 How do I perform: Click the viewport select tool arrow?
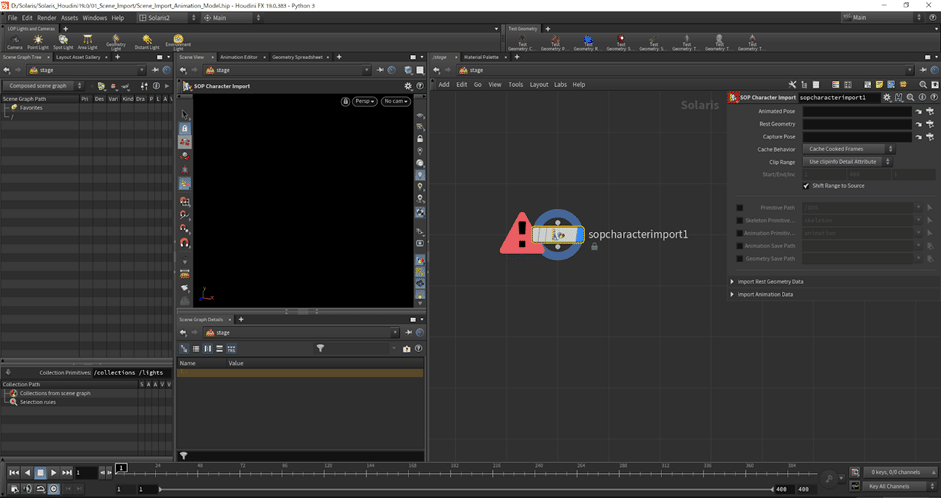tap(185, 115)
